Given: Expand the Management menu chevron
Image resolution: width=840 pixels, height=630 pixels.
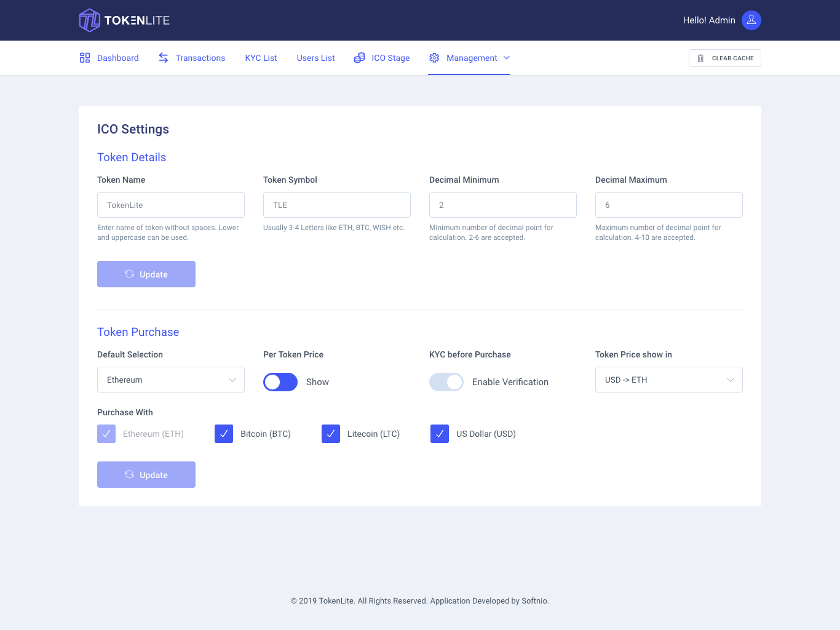Looking at the screenshot, I should [x=507, y=58].
